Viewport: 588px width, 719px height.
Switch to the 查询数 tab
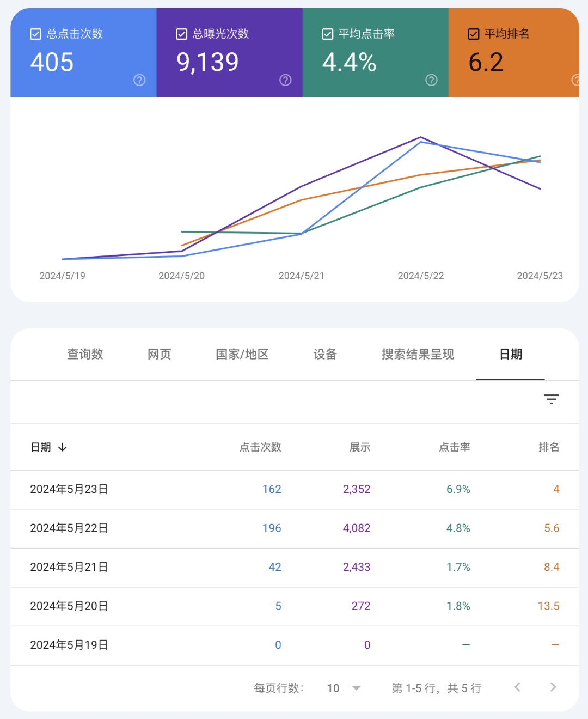(85, 355)
